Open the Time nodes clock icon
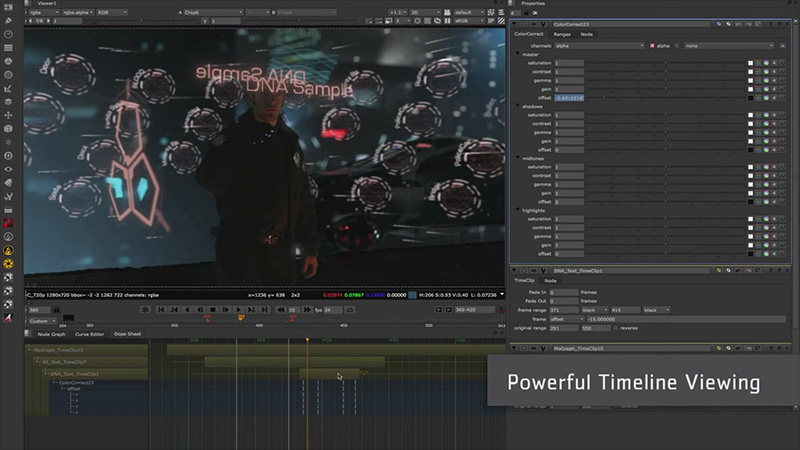The width and height of the screenshot is (800, 450). pyautogui.click(x=8, y=34)
